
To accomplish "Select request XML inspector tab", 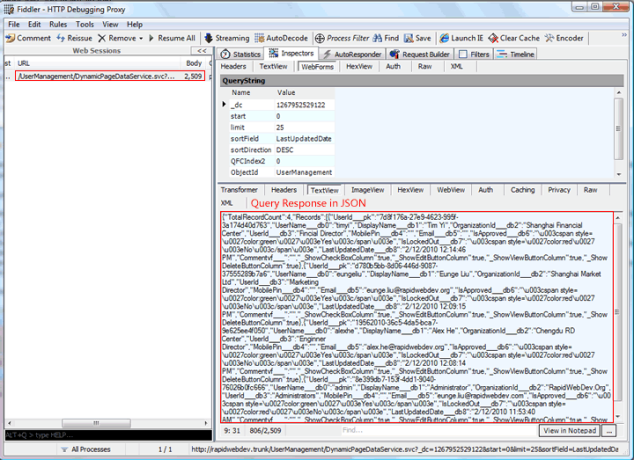I will (x=456, y=66).
